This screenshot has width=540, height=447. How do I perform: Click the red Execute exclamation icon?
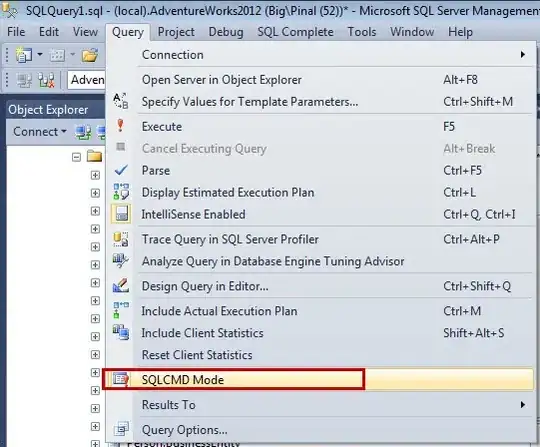tap(120, 126)
